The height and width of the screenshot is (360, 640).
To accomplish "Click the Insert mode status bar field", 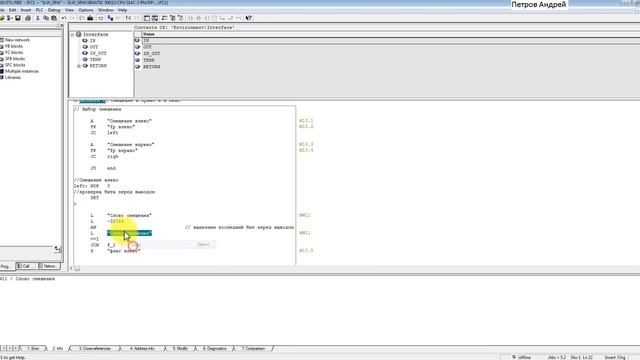I will point(609,357).
